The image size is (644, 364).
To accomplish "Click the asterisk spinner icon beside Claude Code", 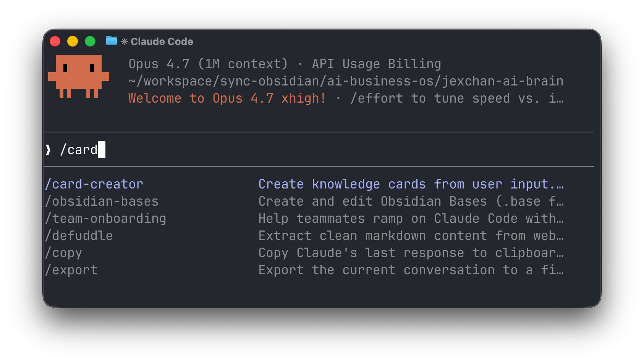I will [124, 42].
